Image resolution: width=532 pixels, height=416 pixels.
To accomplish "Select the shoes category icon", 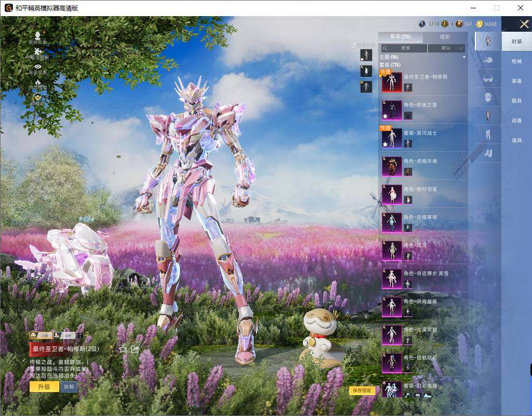I will click(488, 153).
